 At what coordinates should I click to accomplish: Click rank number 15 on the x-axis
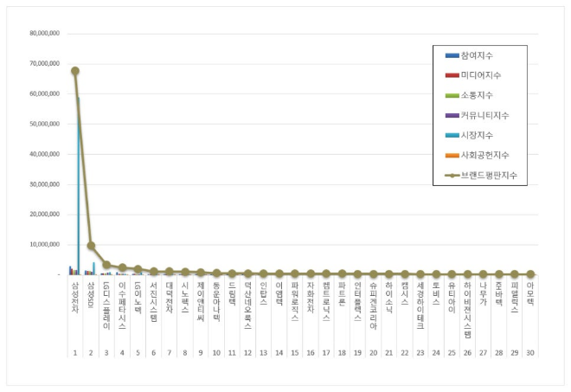tap(295, 353)
